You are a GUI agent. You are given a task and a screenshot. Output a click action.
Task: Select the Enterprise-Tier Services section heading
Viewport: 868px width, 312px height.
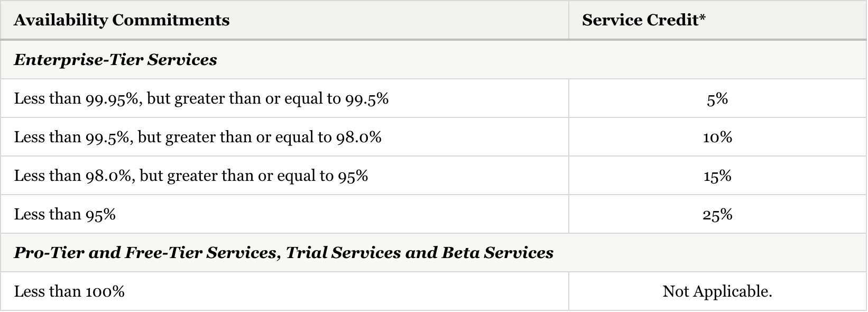coord(115,60)
